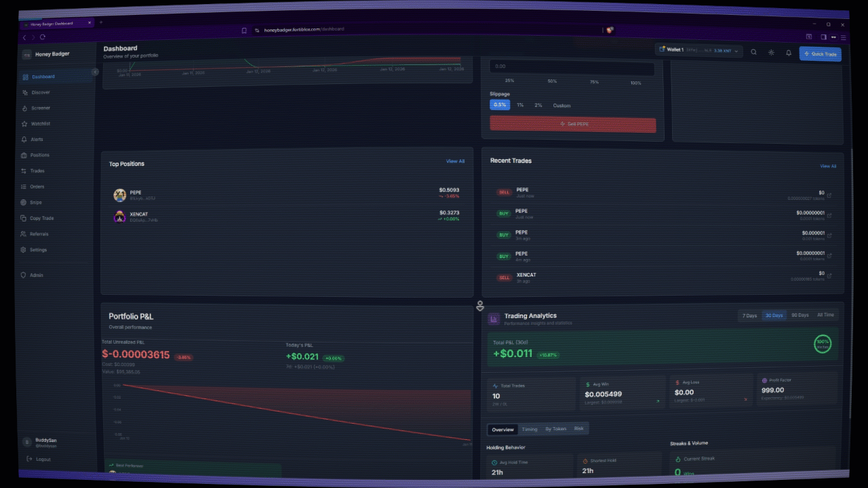This screenshot has width=868, height=488.
Task: Select the 0.5% slippage option
Action: (500, 104)
